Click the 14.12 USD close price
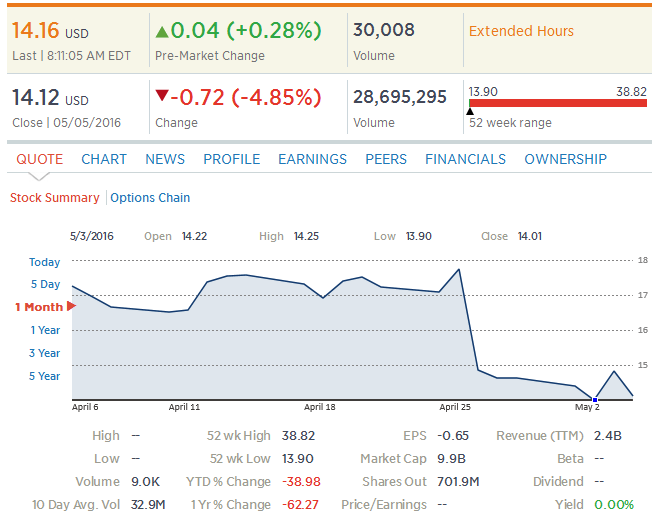This screenshot has height=530, width=654. point(50,98)
